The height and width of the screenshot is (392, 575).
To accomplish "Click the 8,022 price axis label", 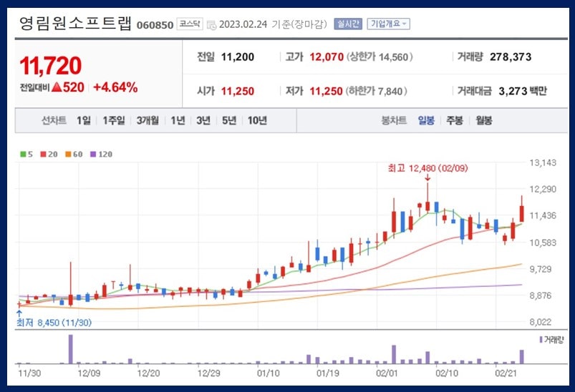I will click(541, 323).
